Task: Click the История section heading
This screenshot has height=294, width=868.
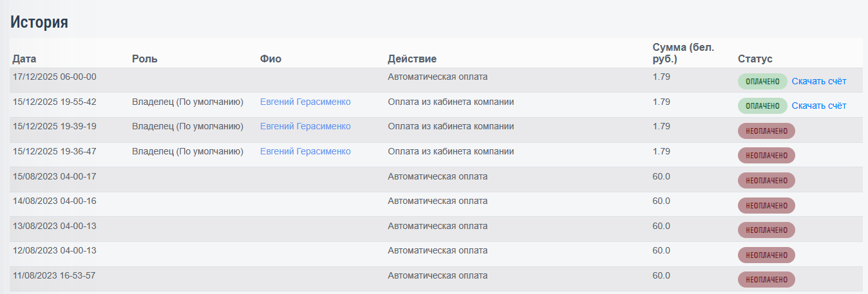Action: 39,23
